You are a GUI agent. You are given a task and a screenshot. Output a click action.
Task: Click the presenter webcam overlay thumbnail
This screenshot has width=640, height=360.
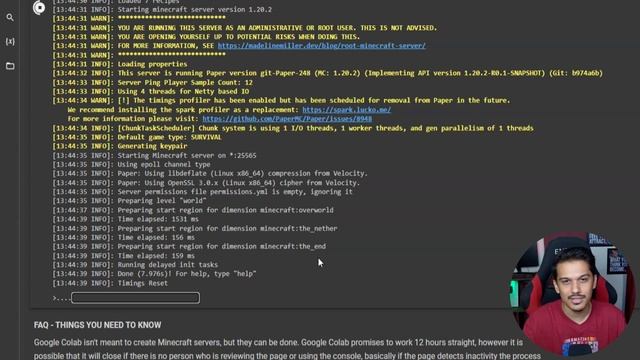(x=573, y=294)
